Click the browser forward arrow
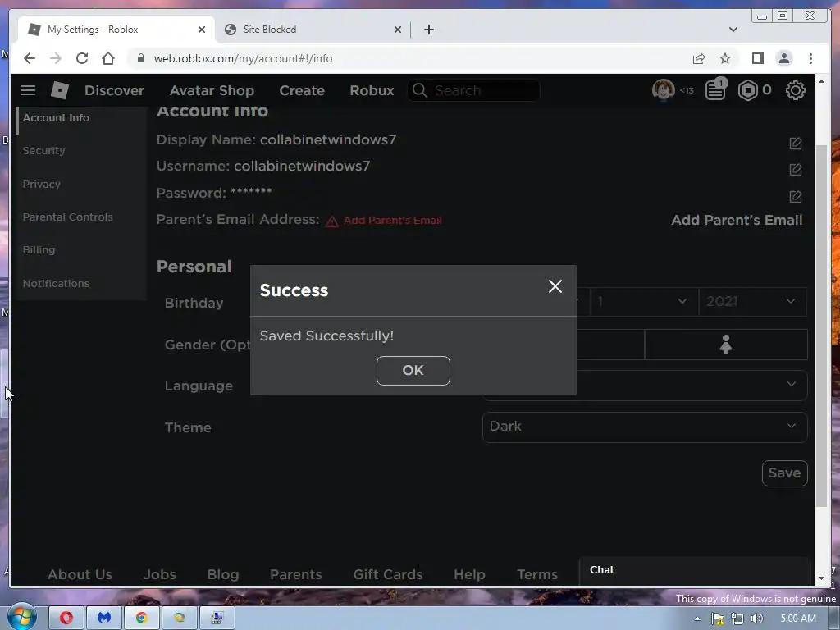The width and height of the screenshot is (840, 630). tap(56, 58)
